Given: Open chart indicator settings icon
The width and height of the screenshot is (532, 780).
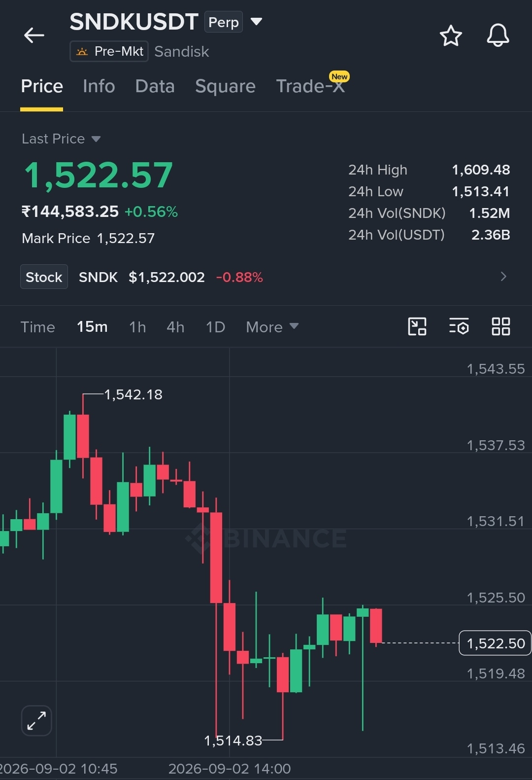Looking at the screenshot, I should coord(459,326).
